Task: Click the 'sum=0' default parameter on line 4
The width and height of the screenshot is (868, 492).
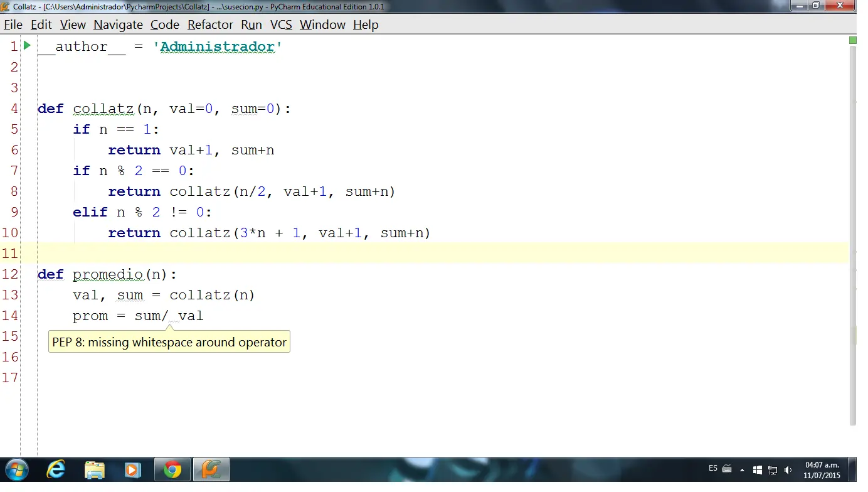Action: coord(253,109)
